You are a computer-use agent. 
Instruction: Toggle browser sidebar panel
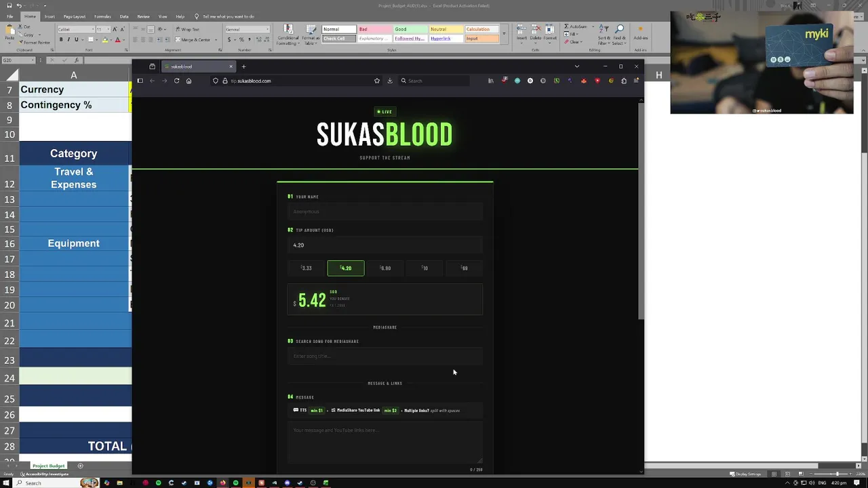click(140, 81)
